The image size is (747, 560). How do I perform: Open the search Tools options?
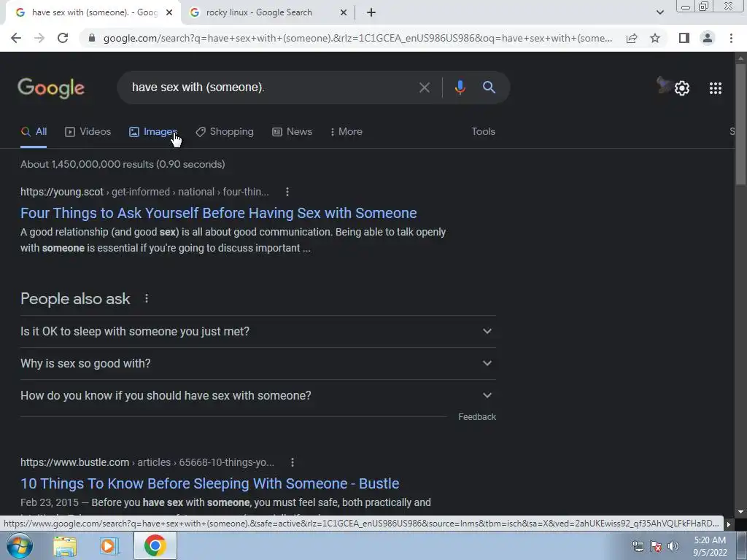pos(483,131)
